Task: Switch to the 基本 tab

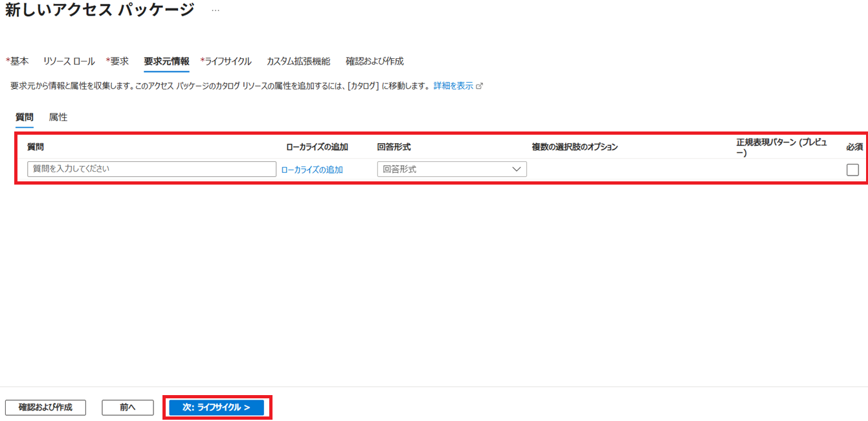Action: [x=19, y=62]
